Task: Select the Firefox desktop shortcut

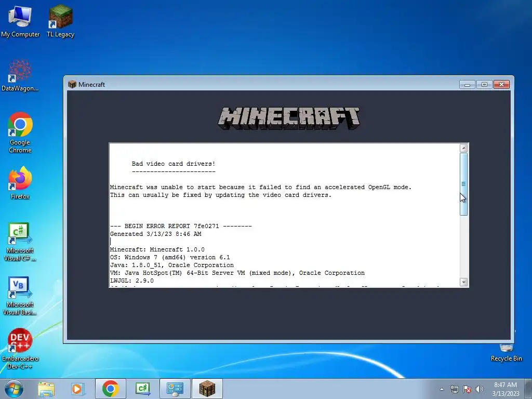Action: [20, 183]
